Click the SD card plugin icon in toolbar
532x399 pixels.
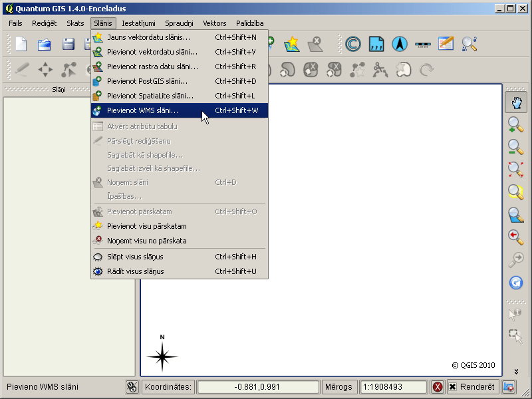[376, 44]
